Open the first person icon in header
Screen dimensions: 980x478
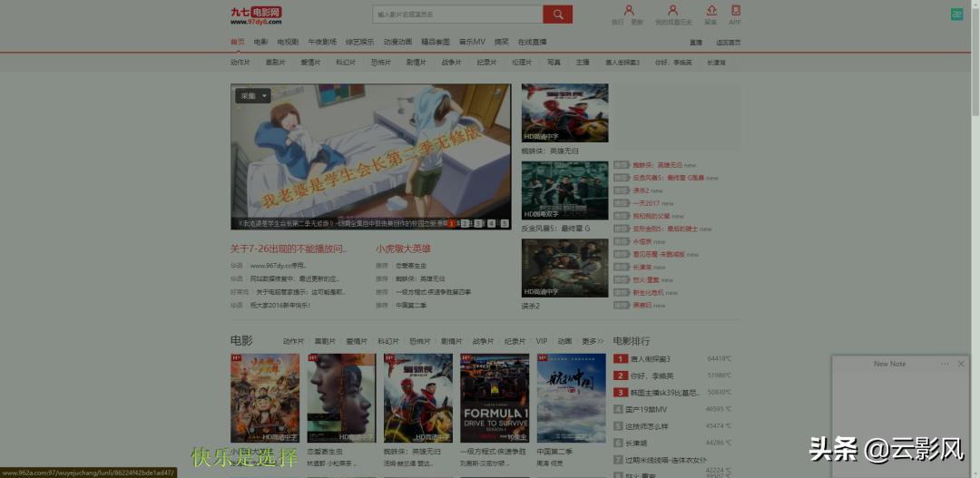pos(629,11)
